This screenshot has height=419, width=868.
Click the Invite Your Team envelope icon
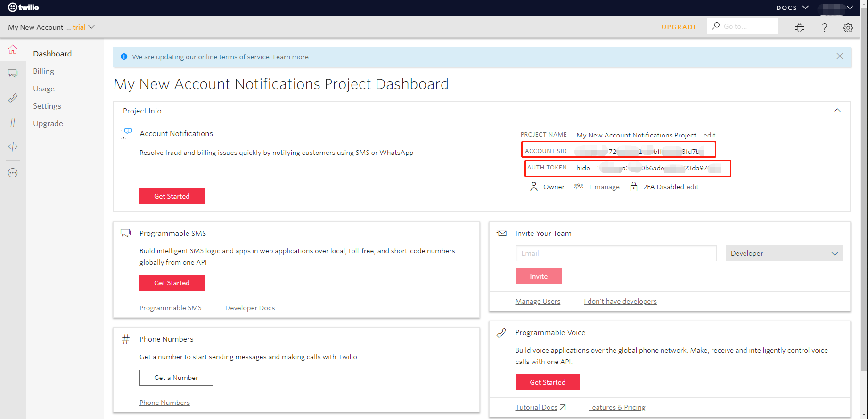click(502, 233)
